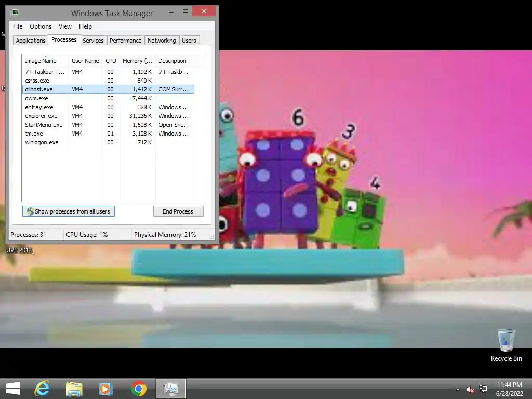
Task: Select the csrss.exe process
Action: (x=108, y=81)
